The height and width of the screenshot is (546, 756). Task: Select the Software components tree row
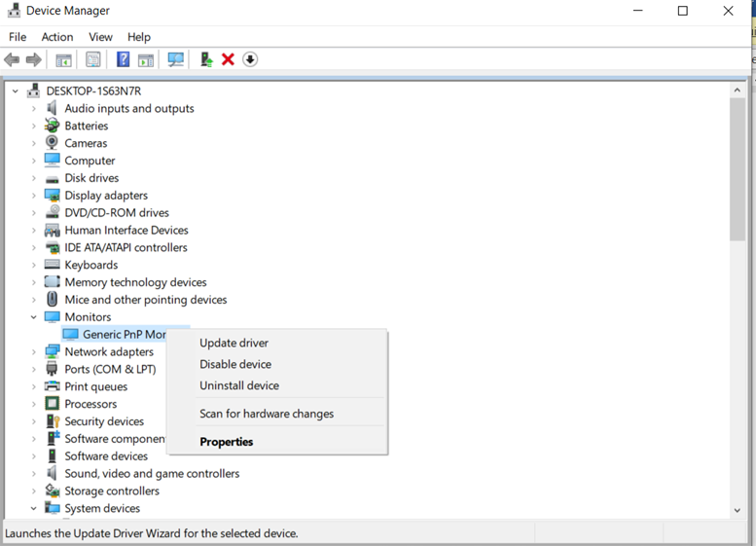[x=105, y=438]
